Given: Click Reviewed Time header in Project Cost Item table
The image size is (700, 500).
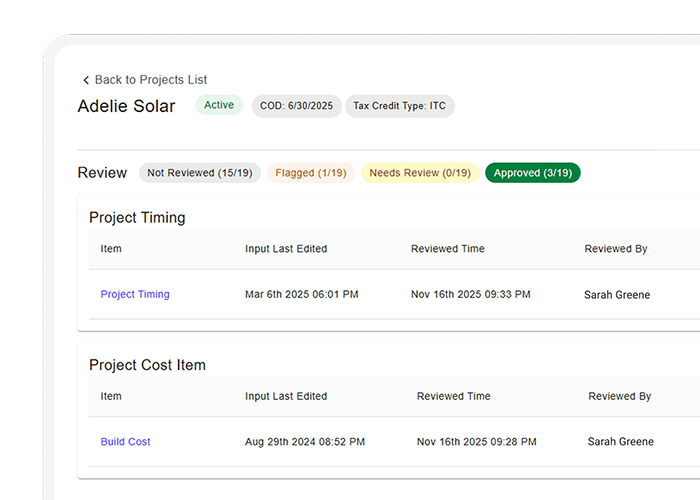Looking at the screenshot, I should click(x=454, y=396).
